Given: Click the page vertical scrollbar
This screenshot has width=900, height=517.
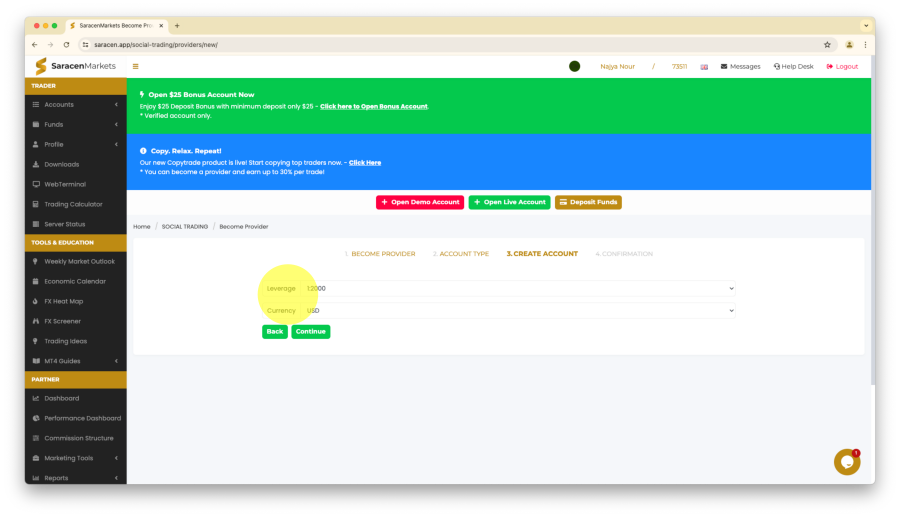Looking at the screenshot, I should [873, 221].
